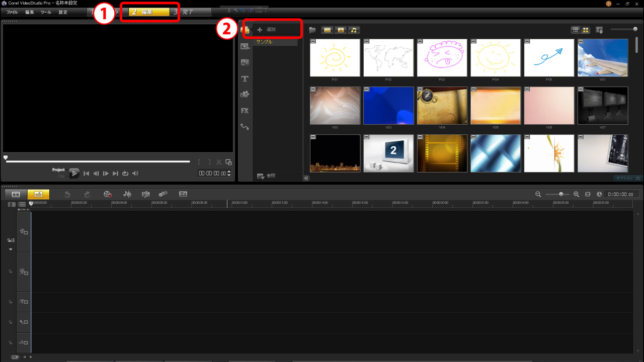Viewport: 644px width, 362px height.
Task: Open the Graphic library flower icon
Action: click(x=245, y=95)
